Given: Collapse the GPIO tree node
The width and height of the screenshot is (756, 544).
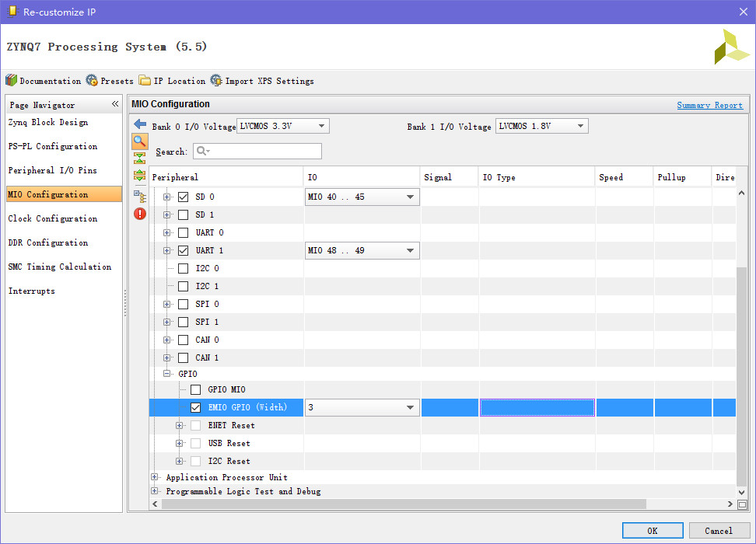Looking at the screenshot, I should (166, 374).
